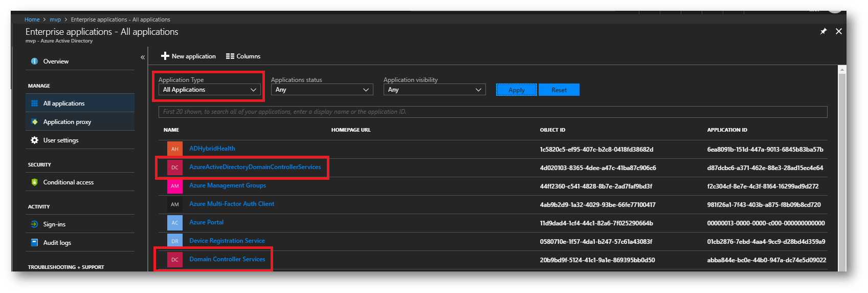
Task: Select object ID 0580710e-1f57-4da1-b247-57c61a43083f
Action: point(596,242)
